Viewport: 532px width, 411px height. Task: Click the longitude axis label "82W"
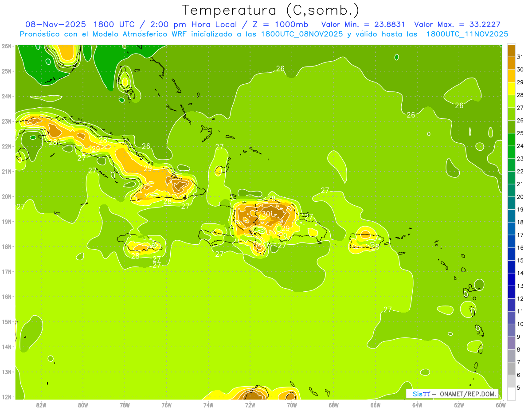click(41, 405)
